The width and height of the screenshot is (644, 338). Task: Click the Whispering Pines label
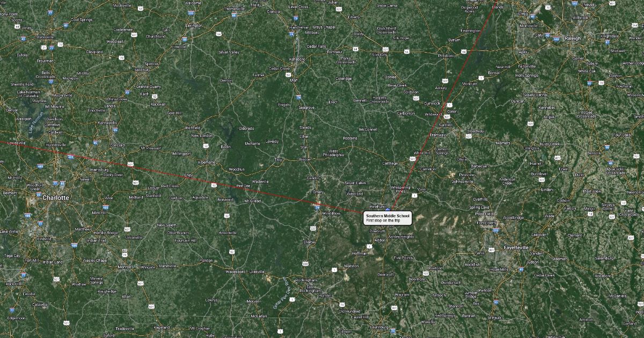tap(400, 189)
